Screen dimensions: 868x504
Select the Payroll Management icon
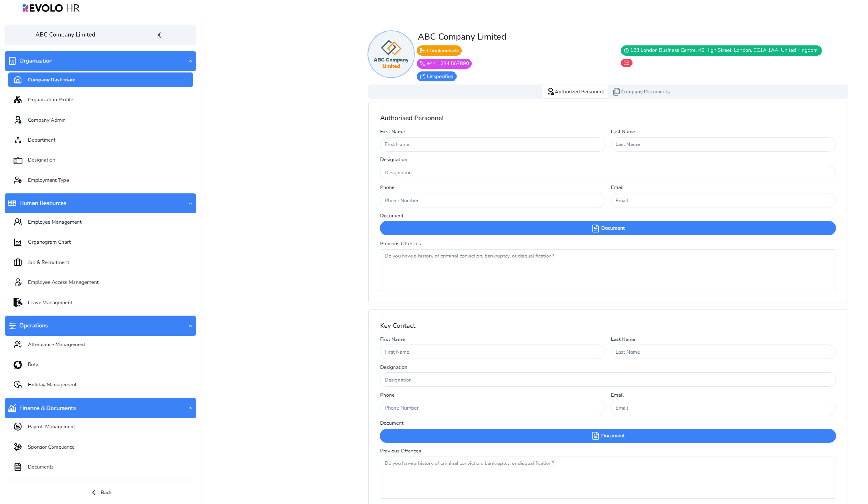[x=18, y=427]
